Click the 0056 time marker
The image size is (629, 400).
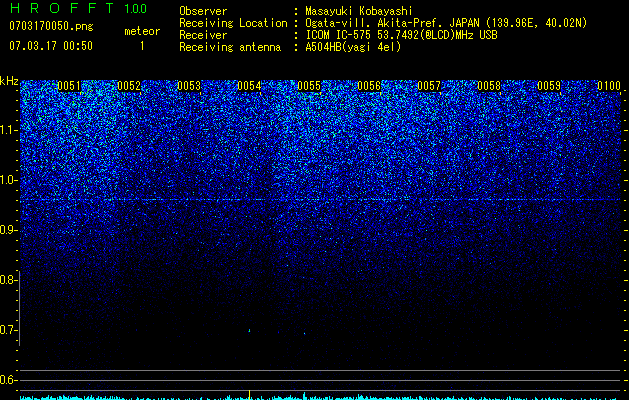coord(369,86)
